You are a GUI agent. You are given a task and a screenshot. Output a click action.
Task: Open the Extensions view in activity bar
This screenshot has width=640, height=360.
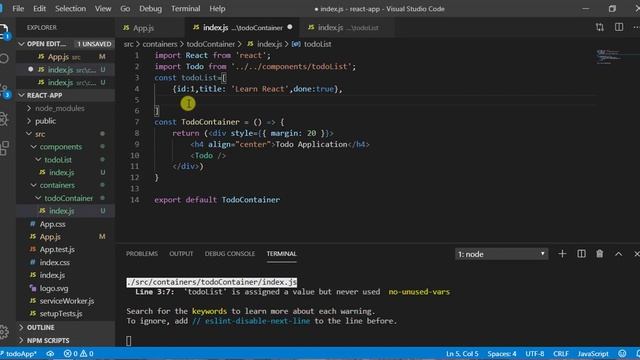click(3, 148)
